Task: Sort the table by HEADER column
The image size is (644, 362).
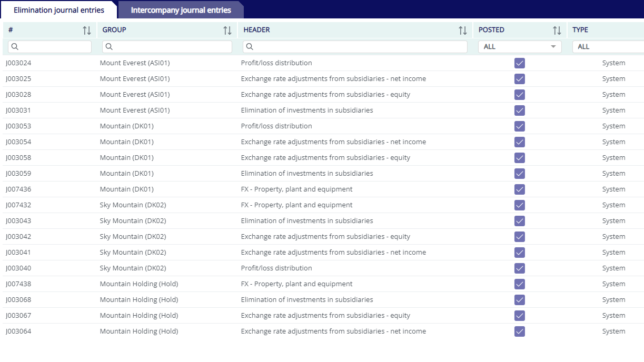Action: [463, 31]
